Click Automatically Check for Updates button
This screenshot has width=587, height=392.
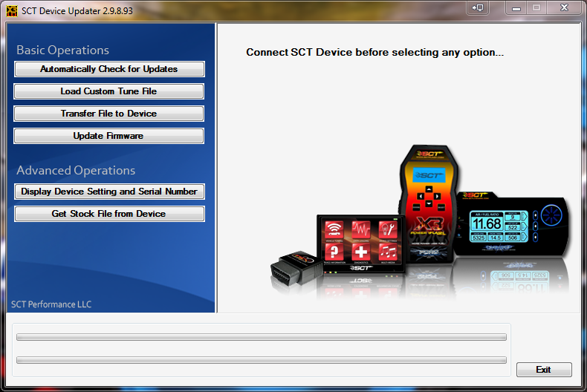coord(109,69)
